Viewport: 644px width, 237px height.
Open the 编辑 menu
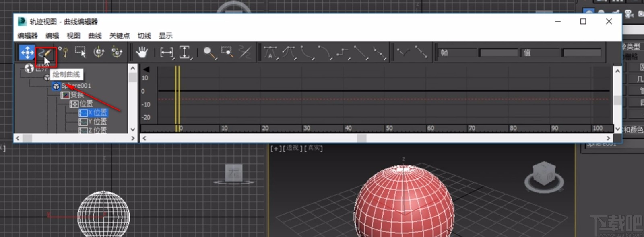52,36
